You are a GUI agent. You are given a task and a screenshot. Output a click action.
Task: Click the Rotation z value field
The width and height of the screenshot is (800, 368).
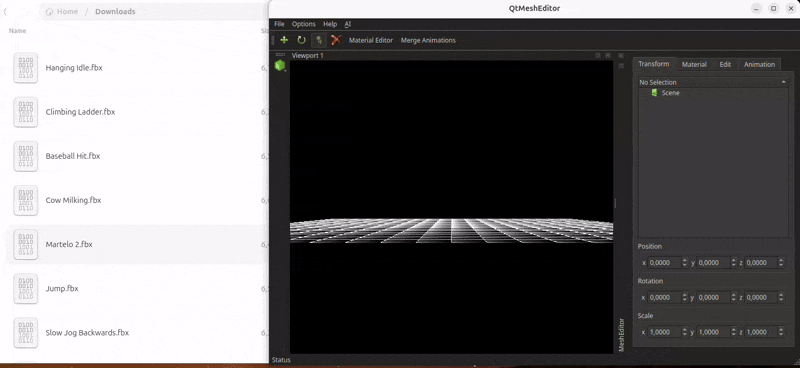(x=761, y=297)
